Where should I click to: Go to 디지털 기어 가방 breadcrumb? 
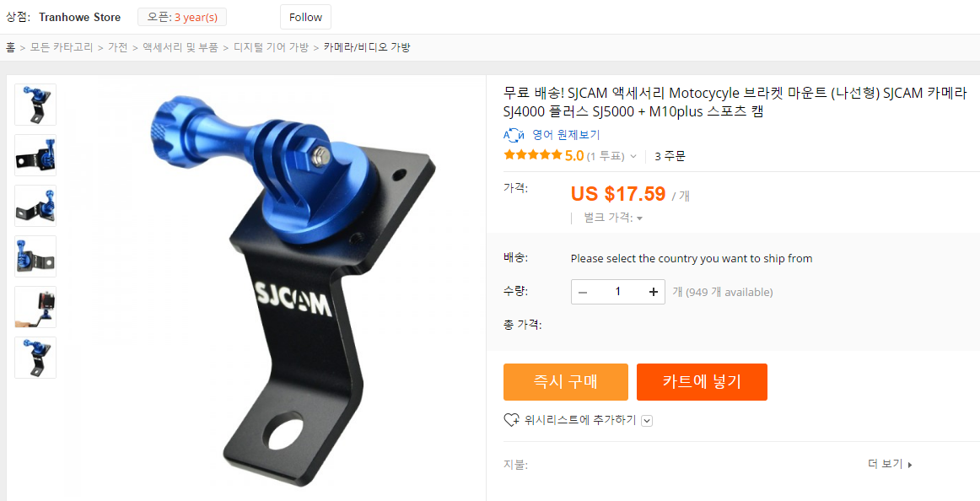[x=272, y=47]
